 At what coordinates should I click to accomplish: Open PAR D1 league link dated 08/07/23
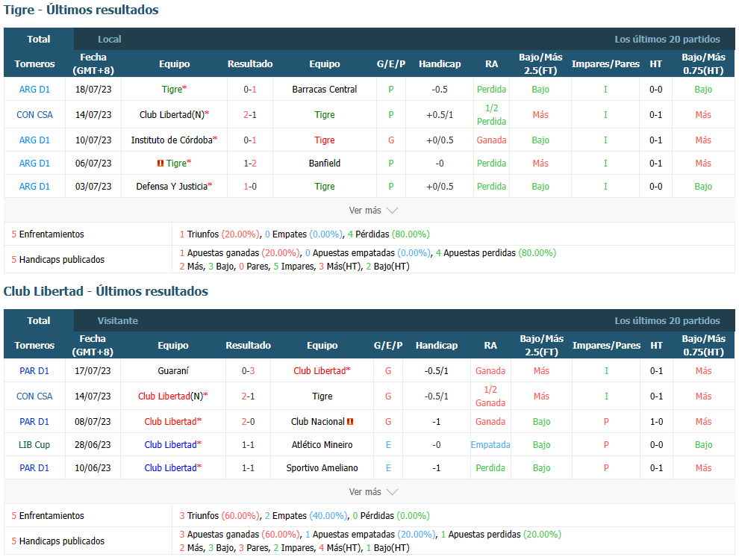(34, 421)
